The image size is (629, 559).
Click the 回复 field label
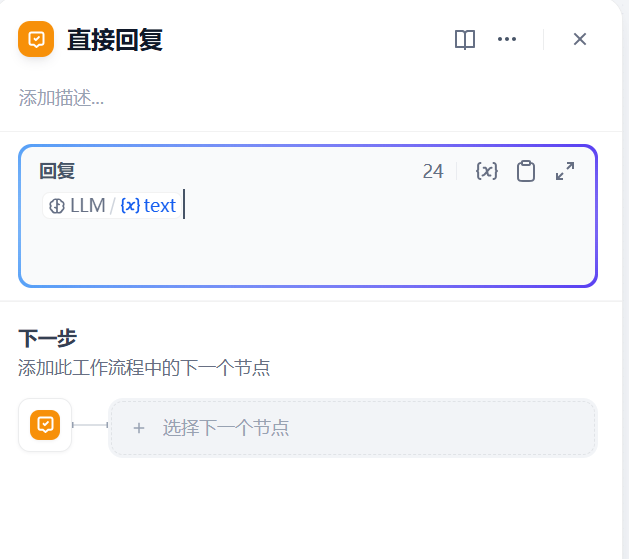(57, 171)
